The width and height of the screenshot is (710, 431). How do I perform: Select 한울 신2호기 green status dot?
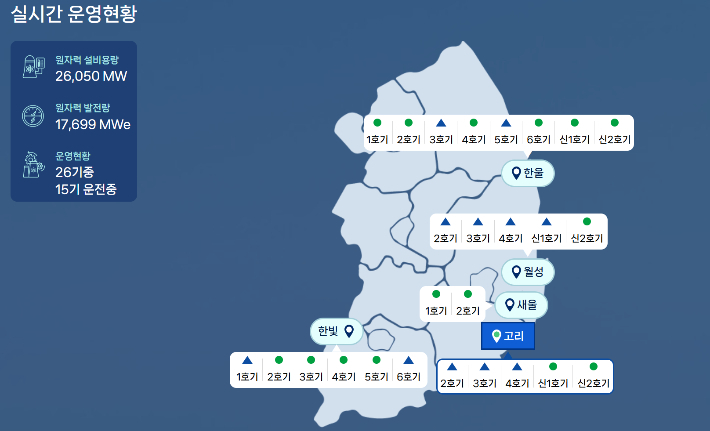[x=614, y=123]
